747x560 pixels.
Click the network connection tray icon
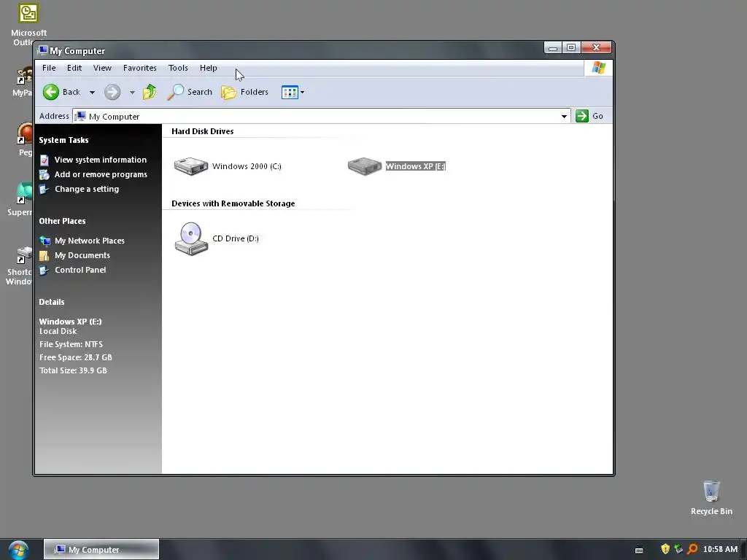[x=678, y=549]
